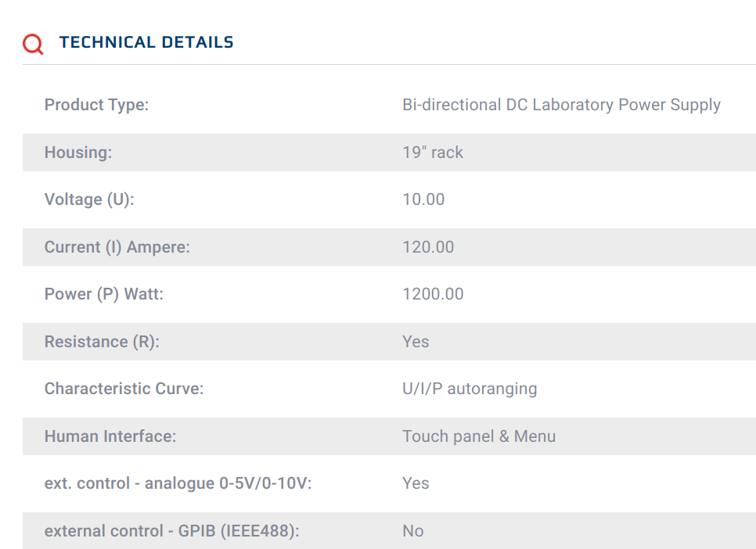
Task: Select the Touch panel & Menu value
Action: pyautogui.click(x=479, y=436)
